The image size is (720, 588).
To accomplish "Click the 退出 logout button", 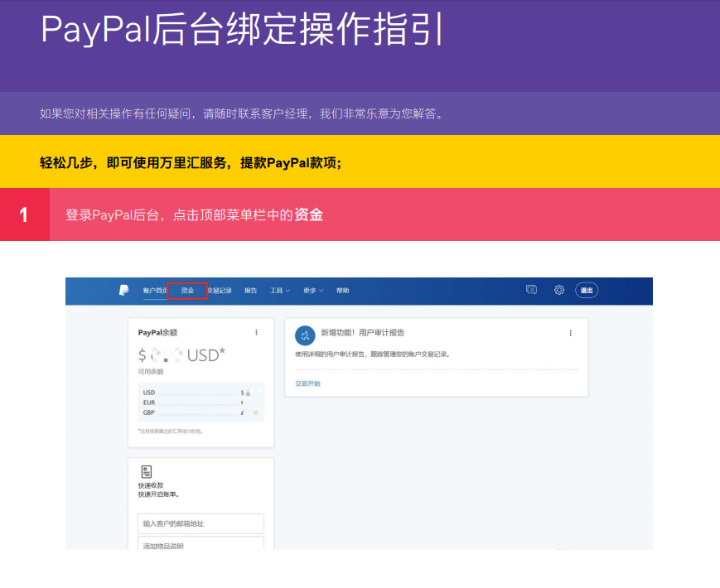I will [587, 291].
